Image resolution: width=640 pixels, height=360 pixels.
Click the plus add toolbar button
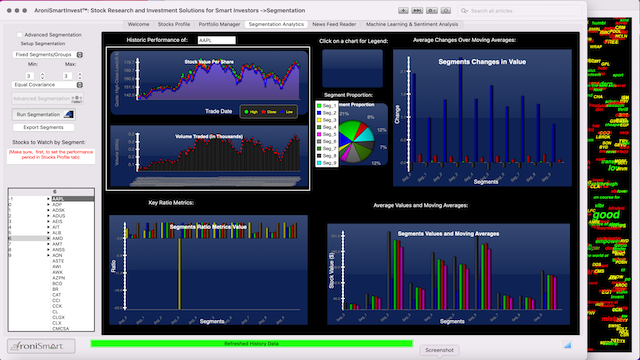403,11
